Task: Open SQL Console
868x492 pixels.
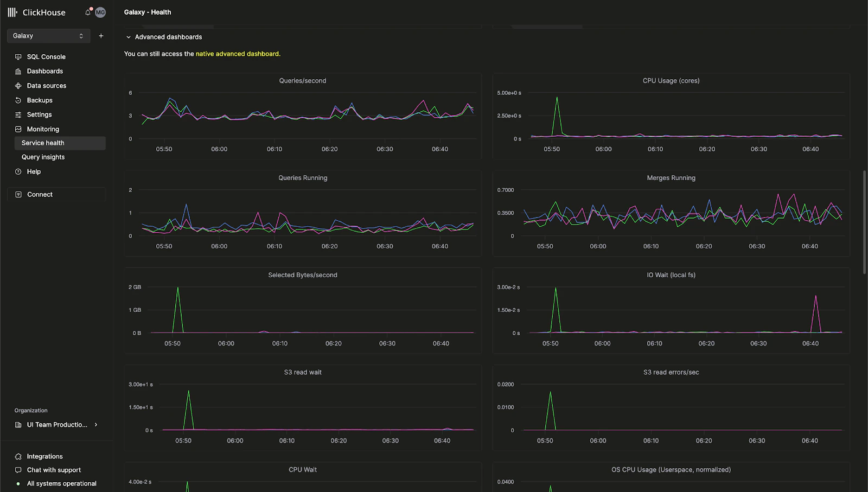Action: (46, 57)
